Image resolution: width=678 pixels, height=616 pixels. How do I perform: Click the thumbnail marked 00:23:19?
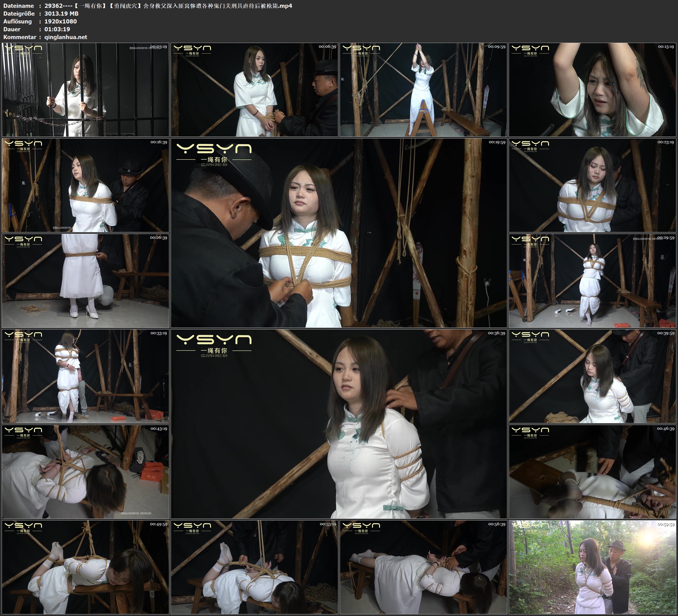tap(592, 185)
